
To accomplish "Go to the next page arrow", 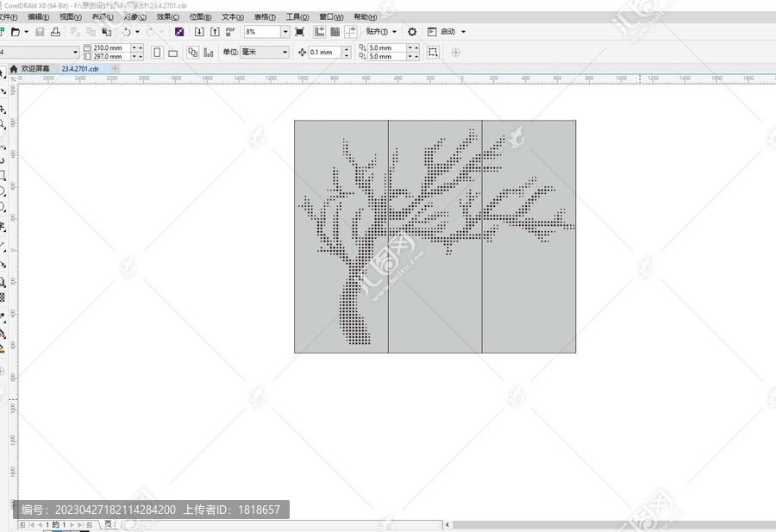I will pos(72,524).
